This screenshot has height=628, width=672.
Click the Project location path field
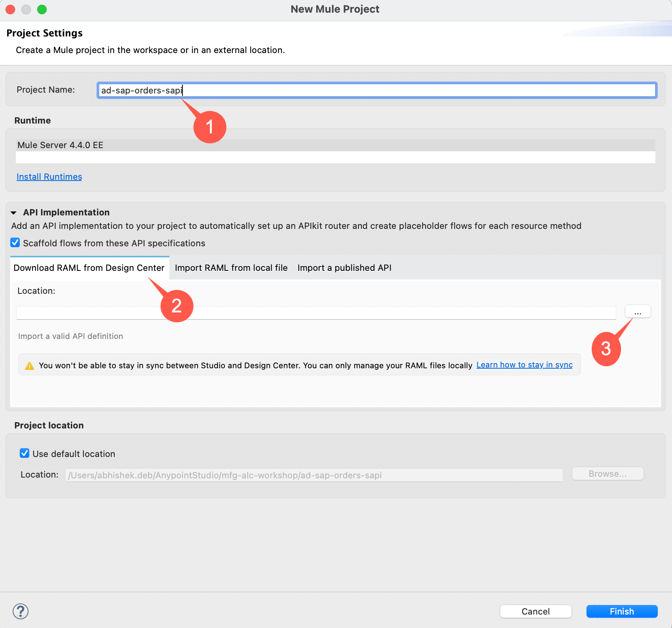[x=314, y=475]
